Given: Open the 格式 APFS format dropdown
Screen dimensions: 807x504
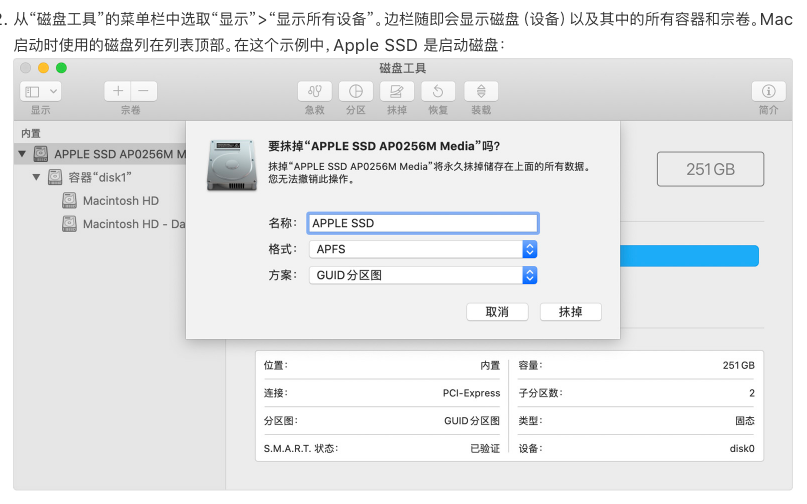Looking at the screenshot, I should tap(423, 249).
